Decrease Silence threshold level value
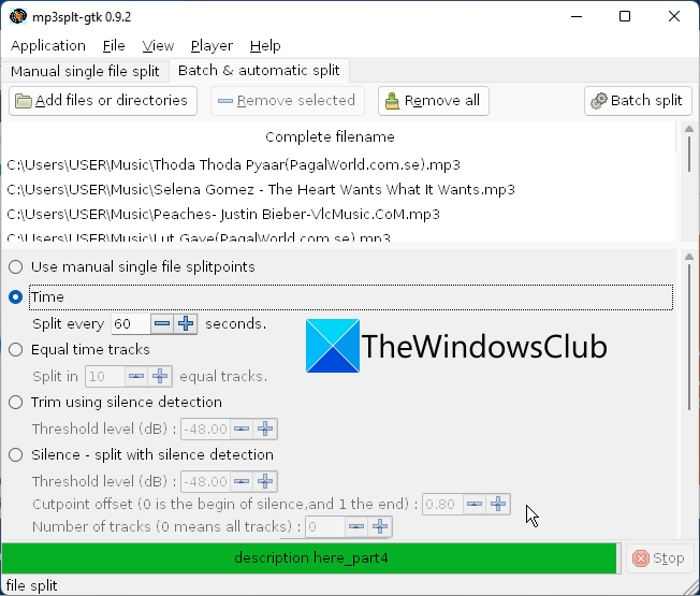The height and width of the screenshot is (596, 700). click(x=242, y=482)
